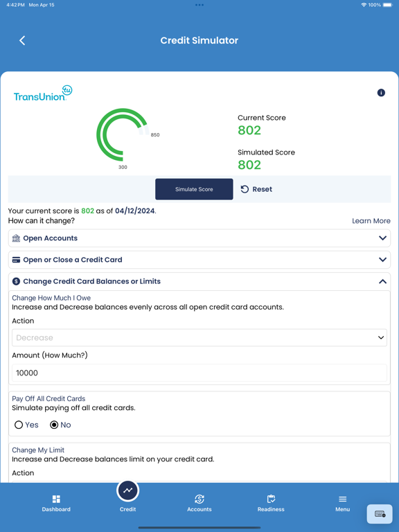This screenshot has width=399, height=532.
Task: Open the Readiness clipboard icon
Action: pyautogui.click(x=271, y=499)
